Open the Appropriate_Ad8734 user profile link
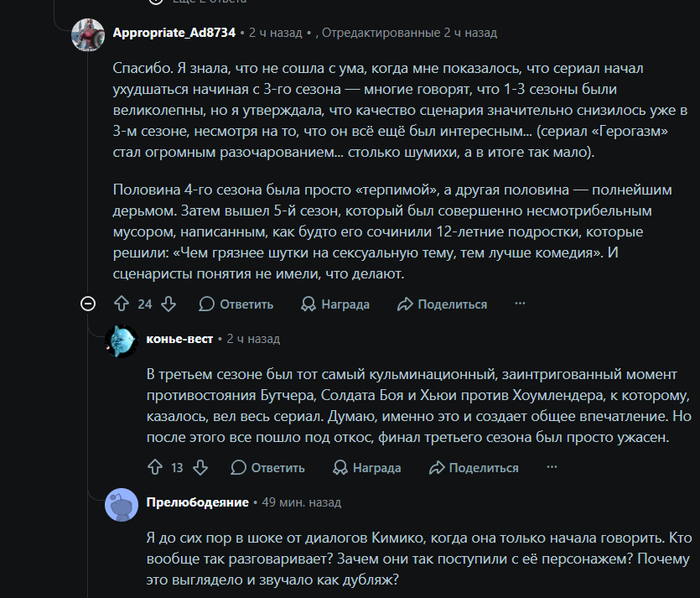This screenshot has height=598, width=700. (174, 33)
